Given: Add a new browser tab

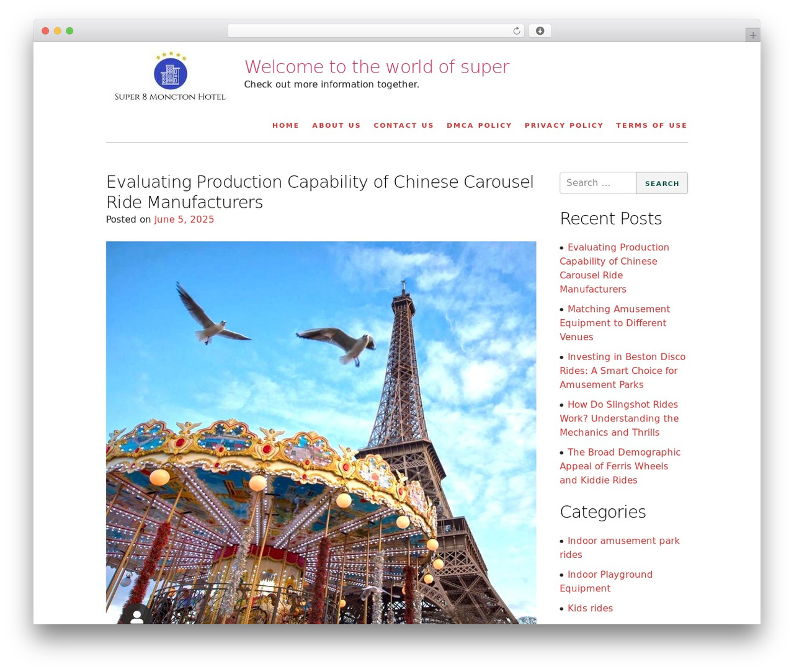Looking at the screenshot, I should coord(752,35).
